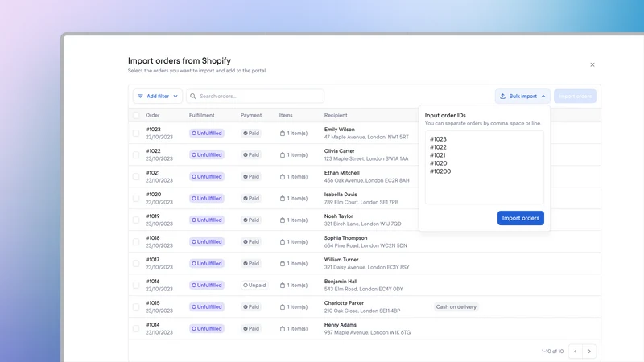The width and height of the screenshot is (644, 362).
Task: Click recipient name Emily Wilson
Action: (339, 130)
